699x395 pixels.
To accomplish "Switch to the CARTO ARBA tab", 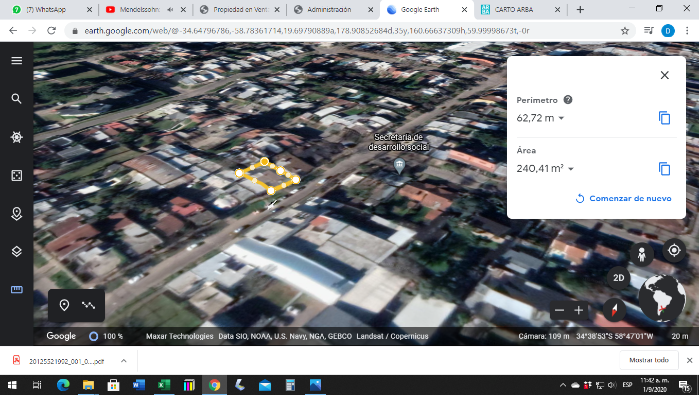I will click(x=514, y=9).
